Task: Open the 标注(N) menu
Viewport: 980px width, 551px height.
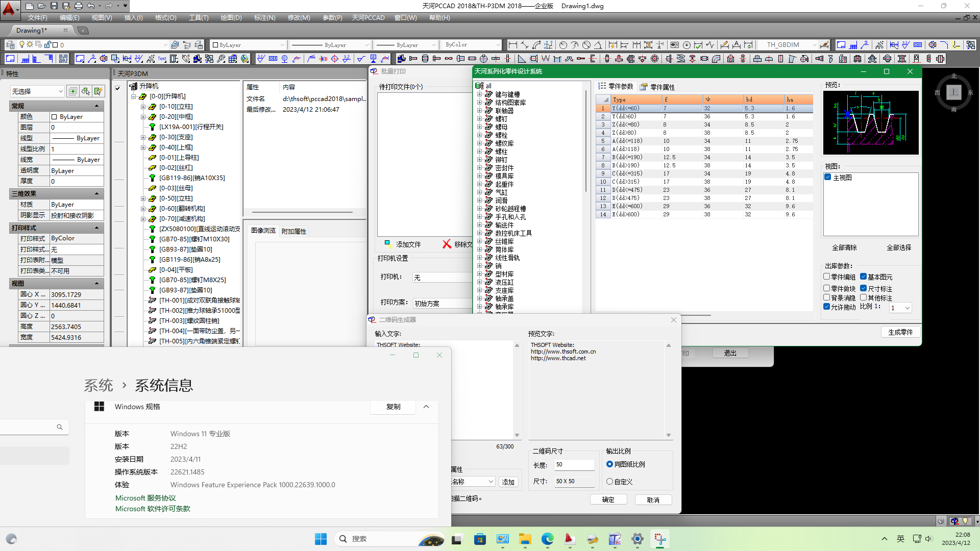Action: click(x=264, y=17)
